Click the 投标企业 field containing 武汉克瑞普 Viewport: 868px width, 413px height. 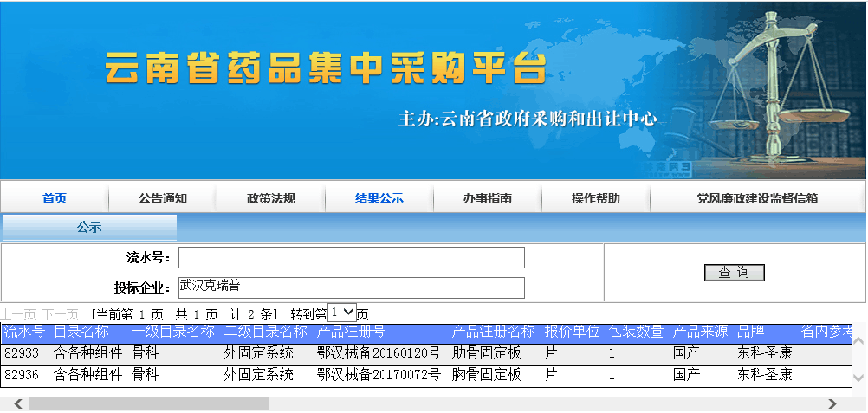click(x=351, y=287)
